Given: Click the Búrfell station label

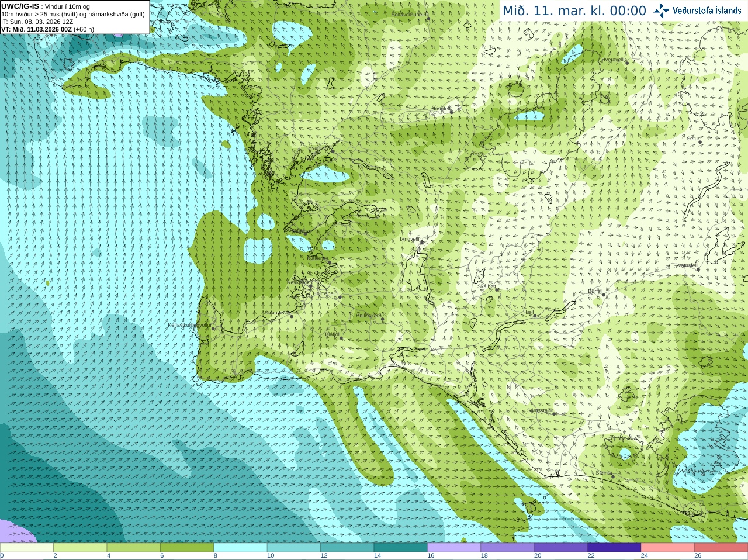Looking at the screenshot, I should pyautogui.click(x=595, y=291).
